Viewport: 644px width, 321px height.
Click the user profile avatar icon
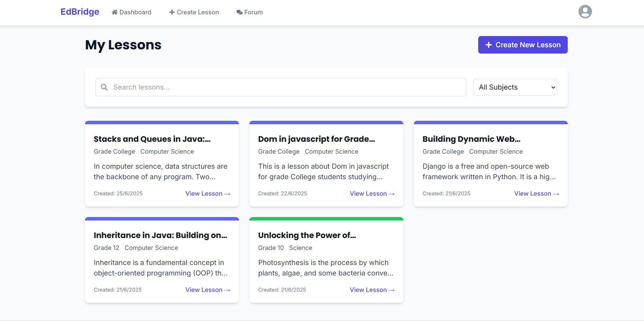(x=585, y=12)
